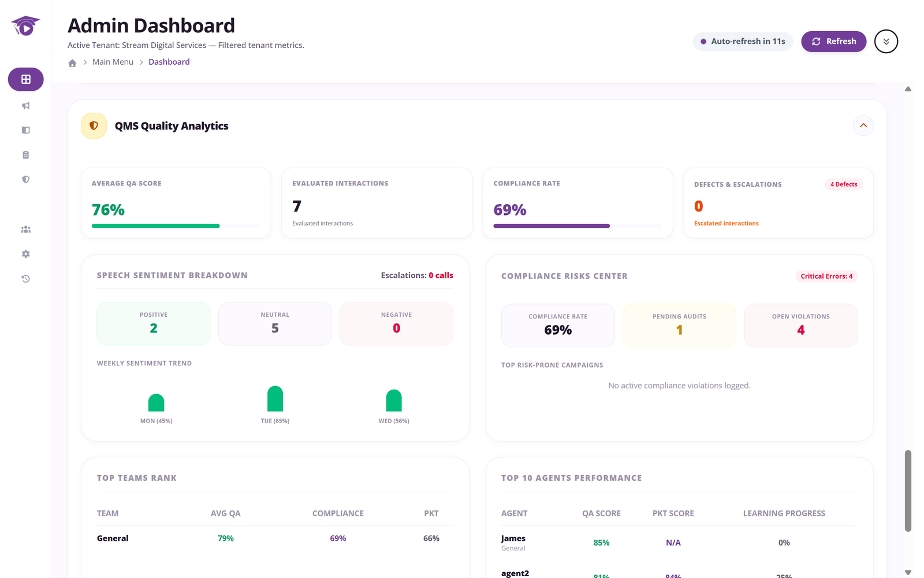Open the settings gear sidebar icon

tap(25, 254)
